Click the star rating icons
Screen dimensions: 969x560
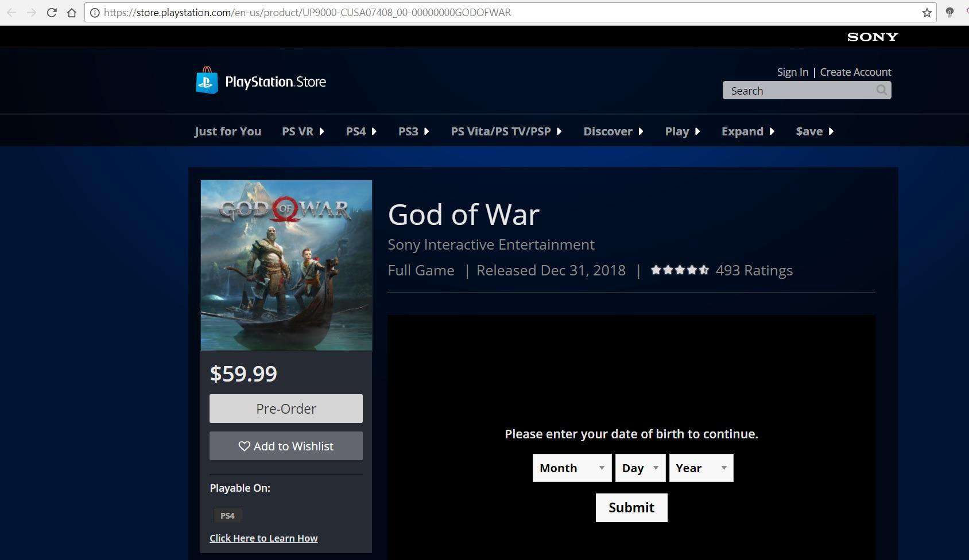pyautogui.click(x=680, y=270)
